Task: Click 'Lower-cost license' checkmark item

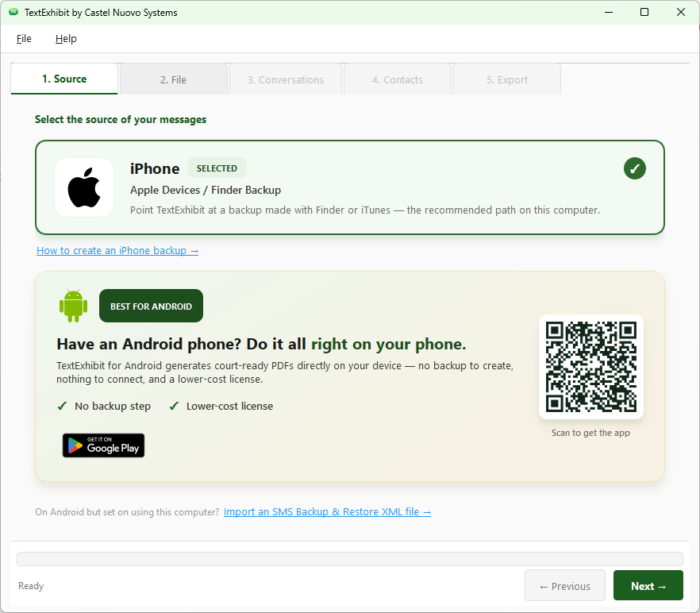Action: pos(221,406)
